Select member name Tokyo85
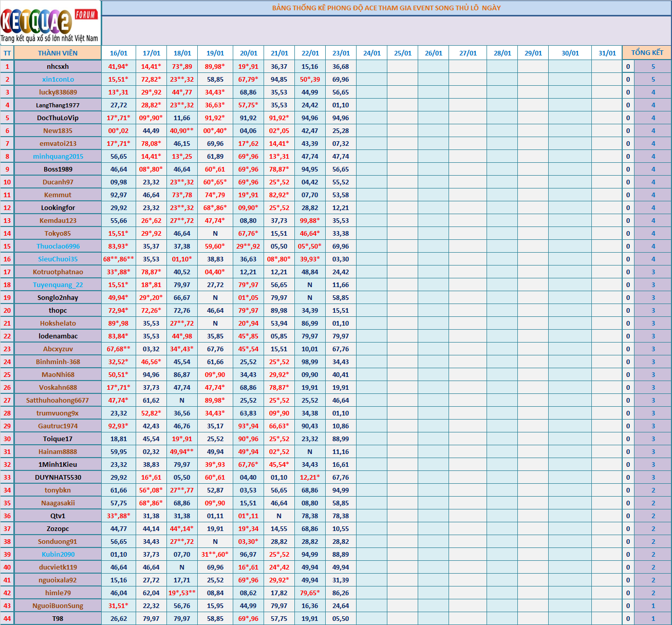The height and width of the screenshot is (625, 672). [58, 233]
